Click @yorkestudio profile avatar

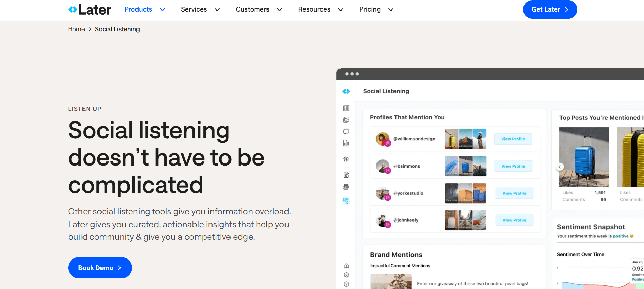coord(383,193)
